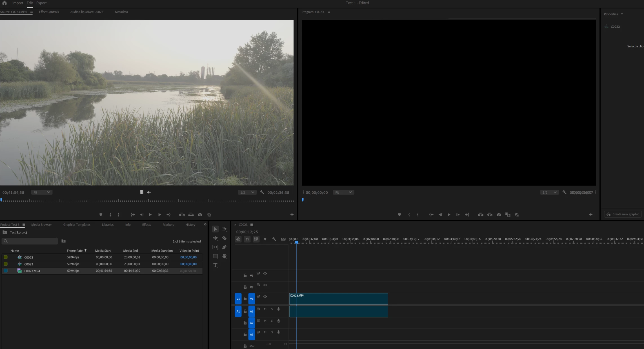
Task: Play the Program monitor sequence
Action: click(x=449, y=215)
